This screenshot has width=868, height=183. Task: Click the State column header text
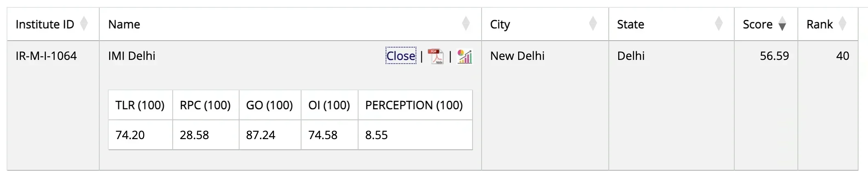pos(630,25)
